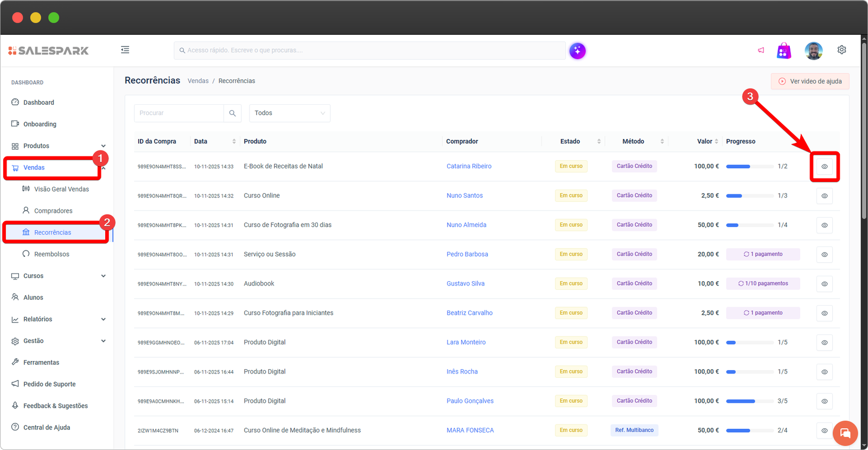Select Reembolsos in the sidebar
This screenshot has height=450, width=868.
pos(52,254)
